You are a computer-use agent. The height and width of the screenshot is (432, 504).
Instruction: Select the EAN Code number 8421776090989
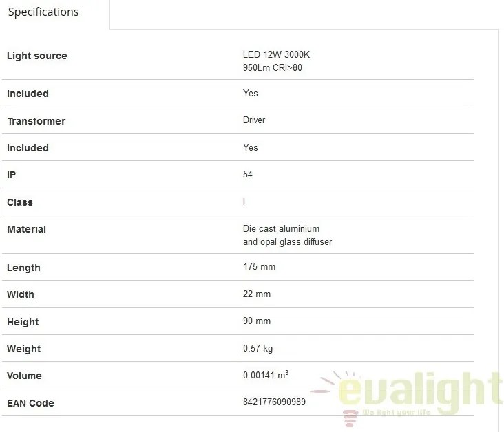click(274, 402)
